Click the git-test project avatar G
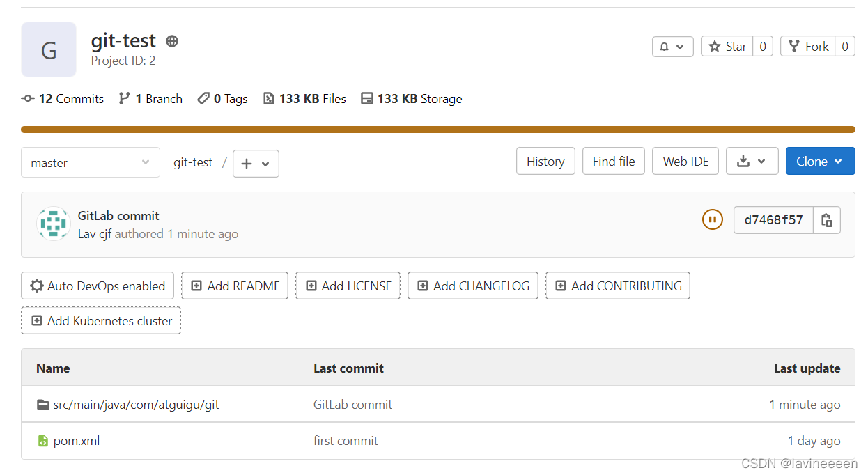The image size is (868, 475). [49, 49]
